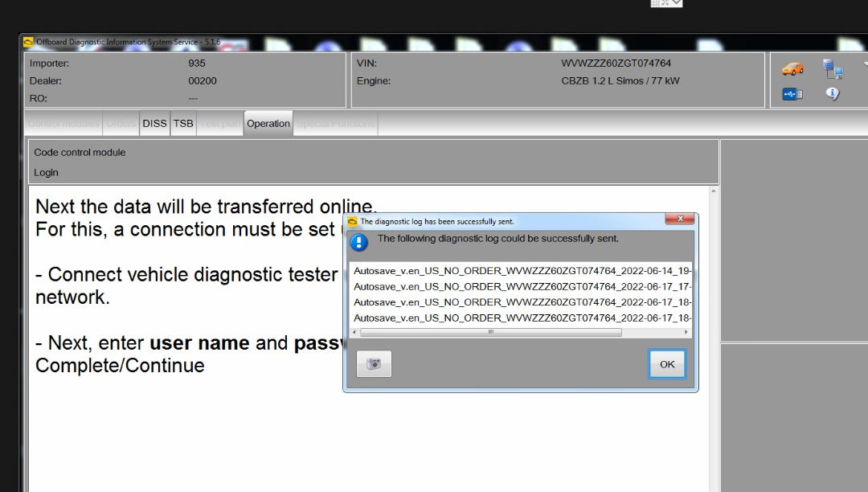Switch to the DISS tab
868x492 pixels.
tap(154, 123)
